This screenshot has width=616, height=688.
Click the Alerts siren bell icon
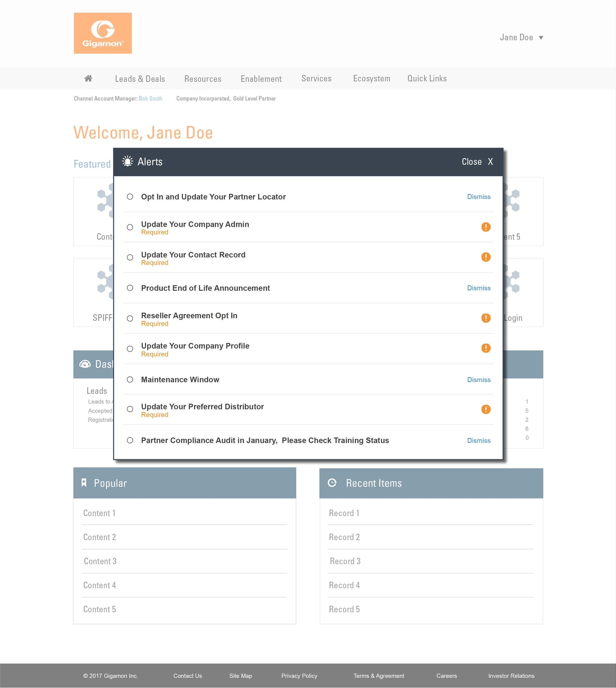[128, 161]
